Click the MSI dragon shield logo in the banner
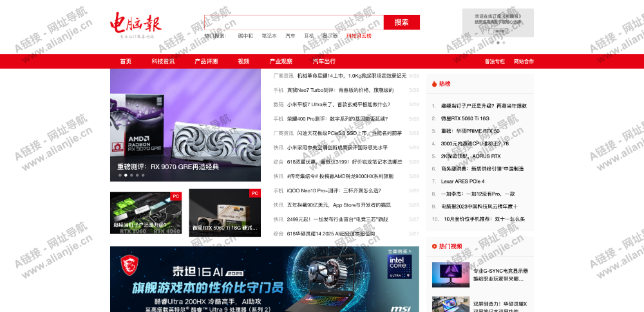 (131, 265)
